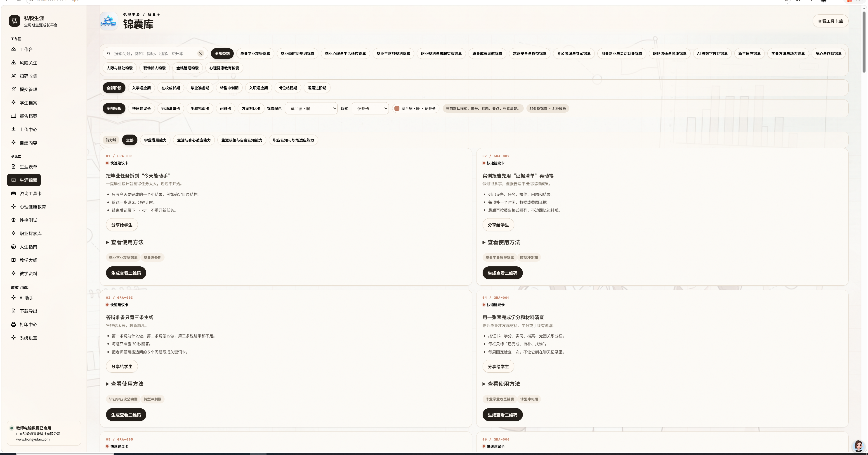Screen dimensions: 868x455
Task: Open the 人生指南 compass icon
Action: (14, 247)
